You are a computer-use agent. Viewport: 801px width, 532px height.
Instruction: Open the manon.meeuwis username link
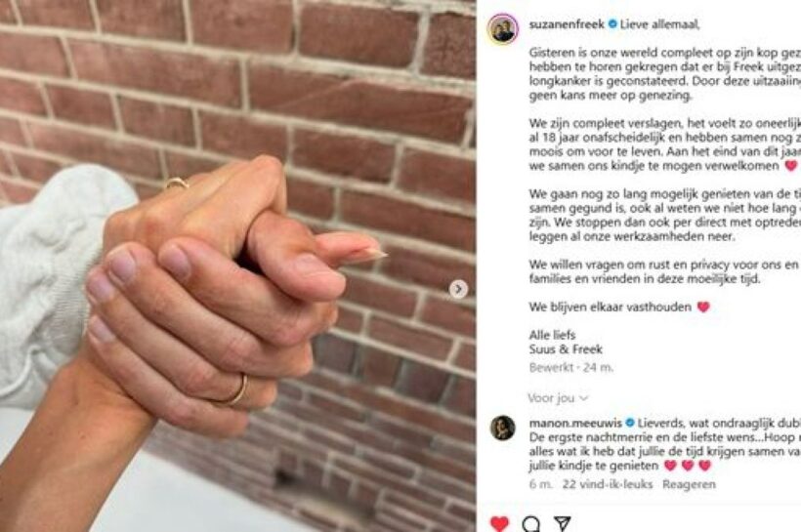tap(575, 423)
